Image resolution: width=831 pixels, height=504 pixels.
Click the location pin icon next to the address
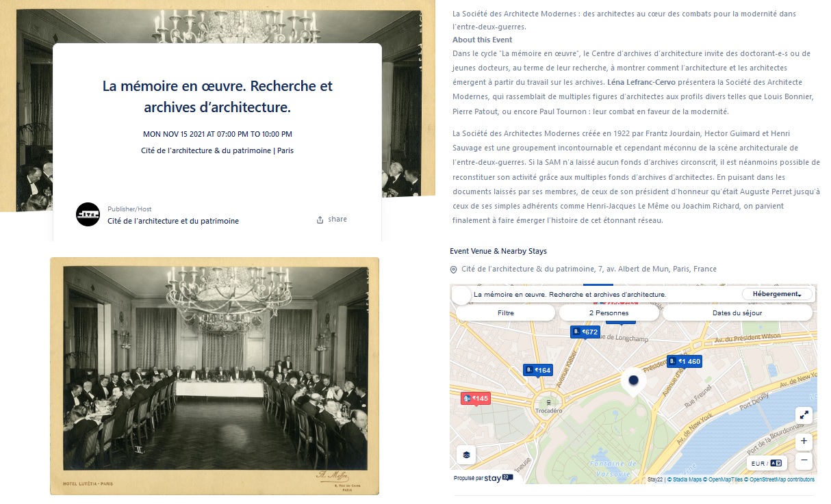tap(453, 269)
